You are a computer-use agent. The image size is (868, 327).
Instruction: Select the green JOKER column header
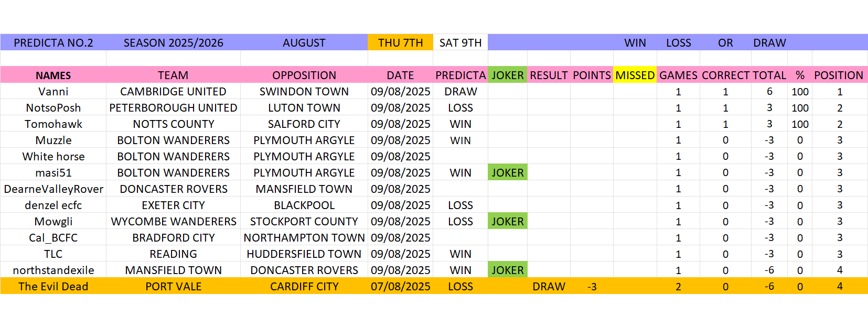pos(508,75)
